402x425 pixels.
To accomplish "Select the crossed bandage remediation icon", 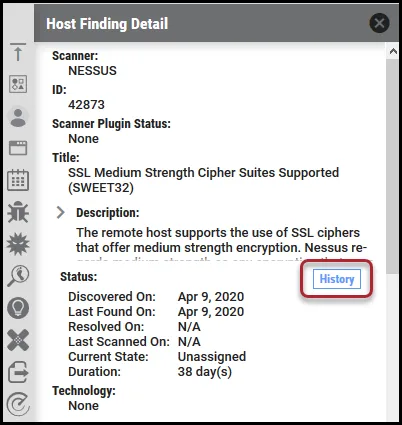I will [18, 340].
